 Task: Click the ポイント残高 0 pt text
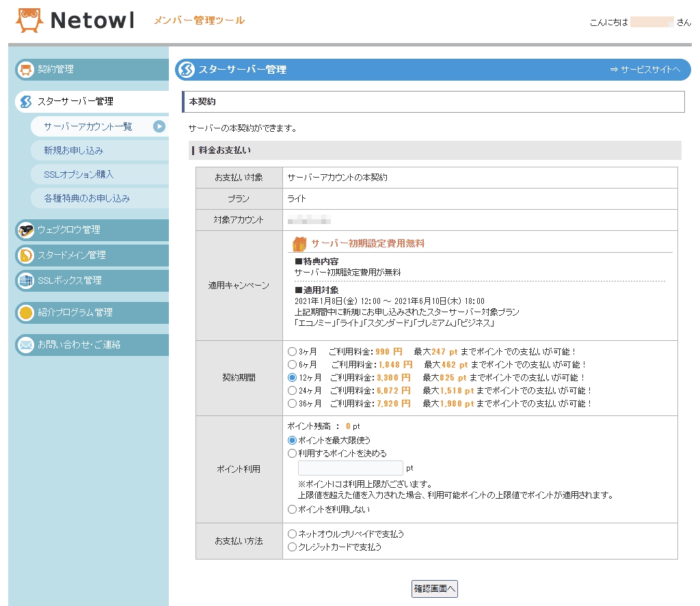click(323, 426)
